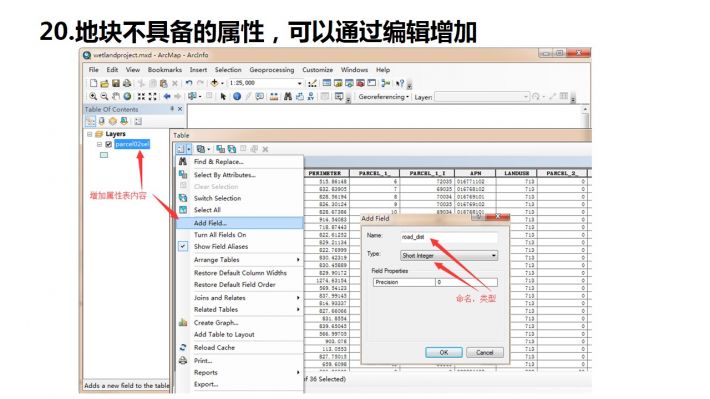Click the Find binoculars icon

tap(288, 96)
